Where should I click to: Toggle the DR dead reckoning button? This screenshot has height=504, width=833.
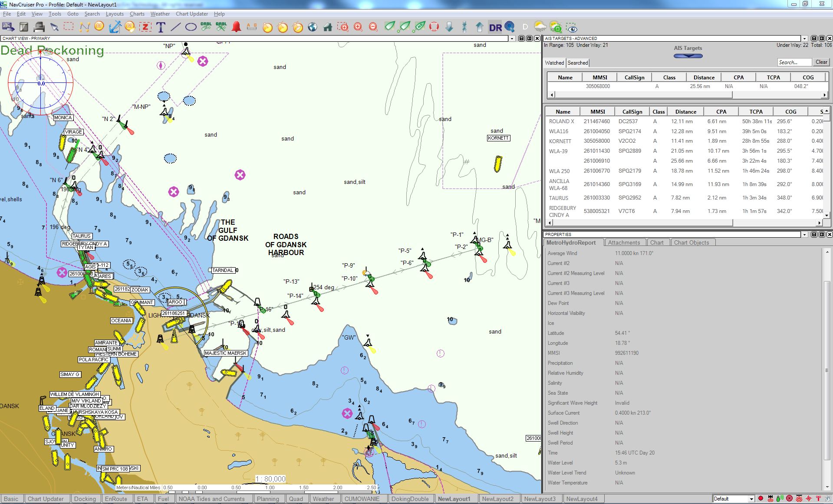[x=495, y=27]
